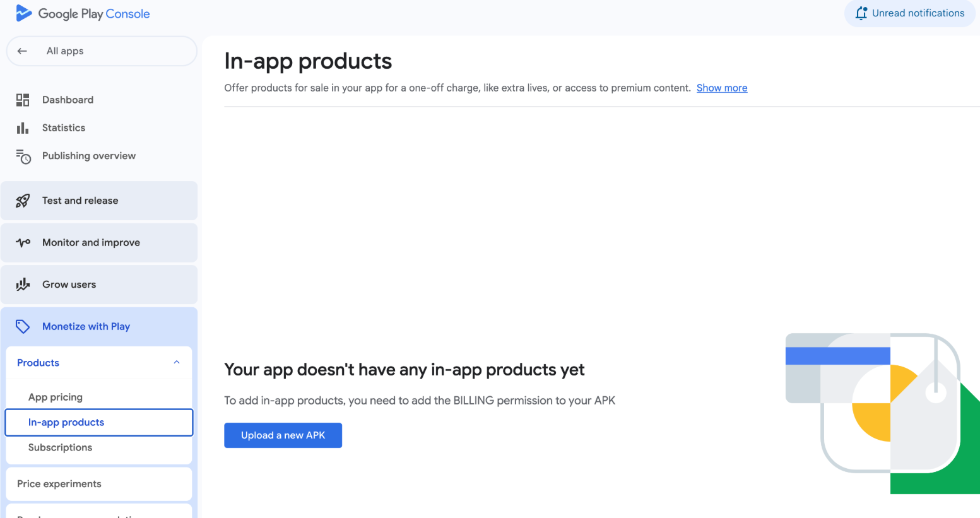This screenshot has width=980, height=518.
Task: Select In-app products in the sidebar
Action: coord(66,422)
